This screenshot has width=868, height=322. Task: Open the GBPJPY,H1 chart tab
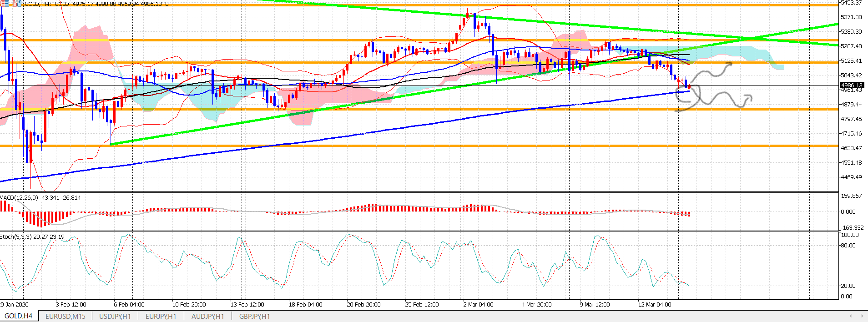254,316
